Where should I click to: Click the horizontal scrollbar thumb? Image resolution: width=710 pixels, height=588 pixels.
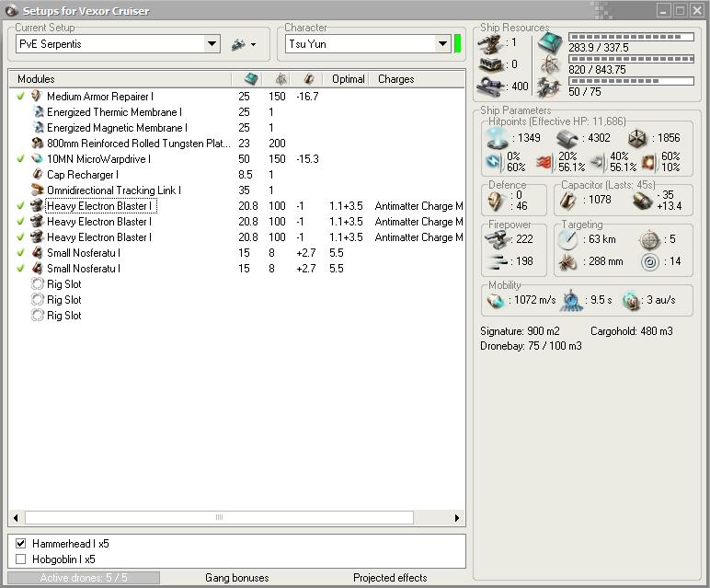point(219,517)
